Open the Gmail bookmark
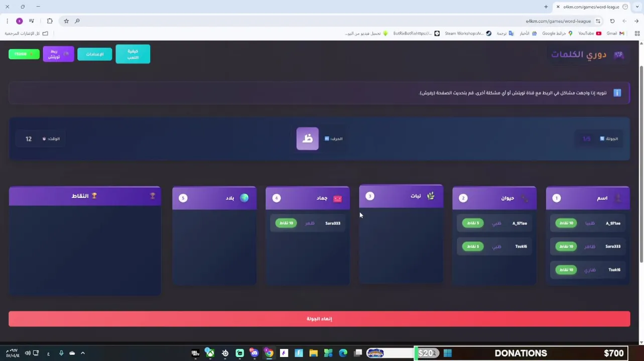The image size is (644, 361). click(615, 34)
